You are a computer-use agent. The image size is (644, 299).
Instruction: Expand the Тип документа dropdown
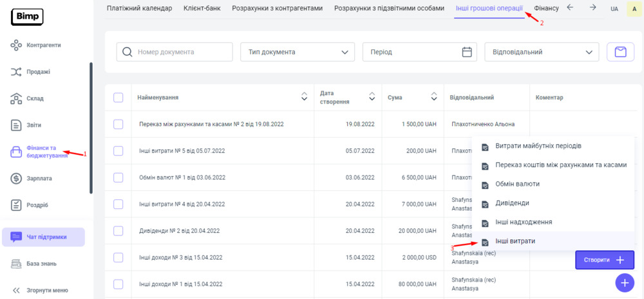(297, 52)
